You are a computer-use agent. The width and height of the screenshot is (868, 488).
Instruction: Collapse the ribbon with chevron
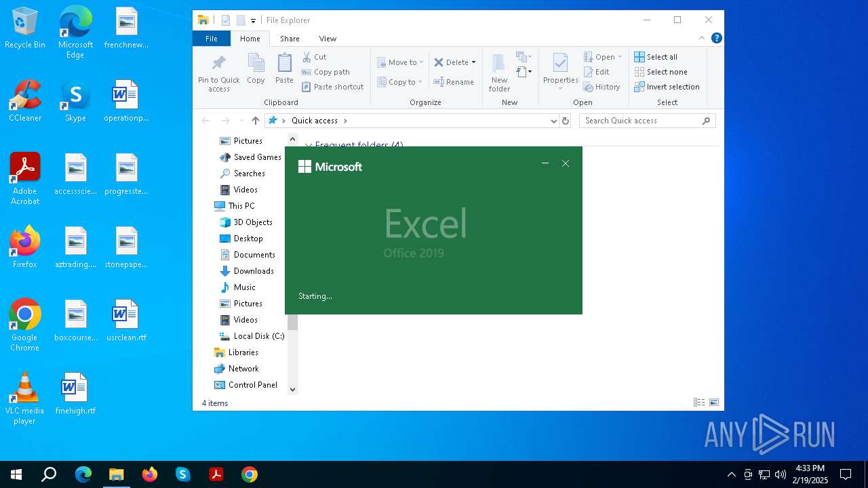pyautogui.click(x=702, y=38)
